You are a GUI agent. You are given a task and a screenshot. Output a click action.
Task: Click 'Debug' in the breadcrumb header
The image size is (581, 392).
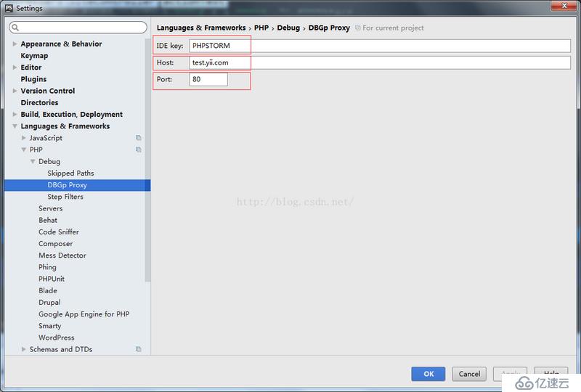coord(288,28)
